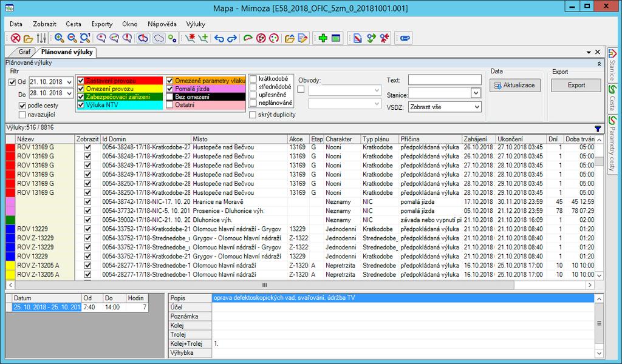The height and width of the screenshot is (364, 622).
Task: Open the Do date dropdown
Action: (x=70, y=93)
